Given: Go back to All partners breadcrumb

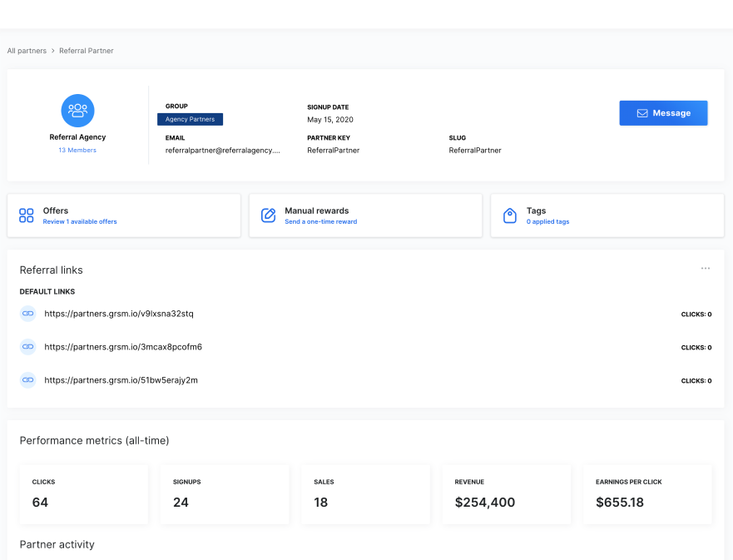Looking at the screenshot, I should point(27,51).
